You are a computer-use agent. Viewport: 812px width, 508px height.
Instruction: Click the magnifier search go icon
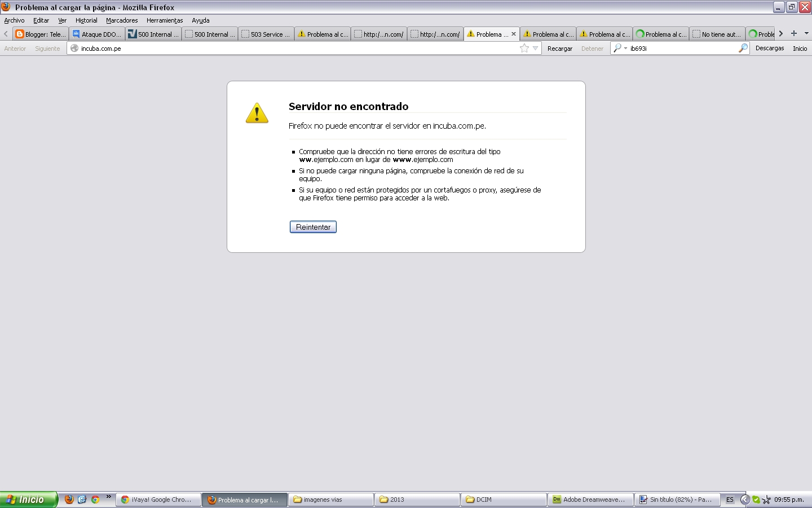pyautogui.click(x=743, y=49)
